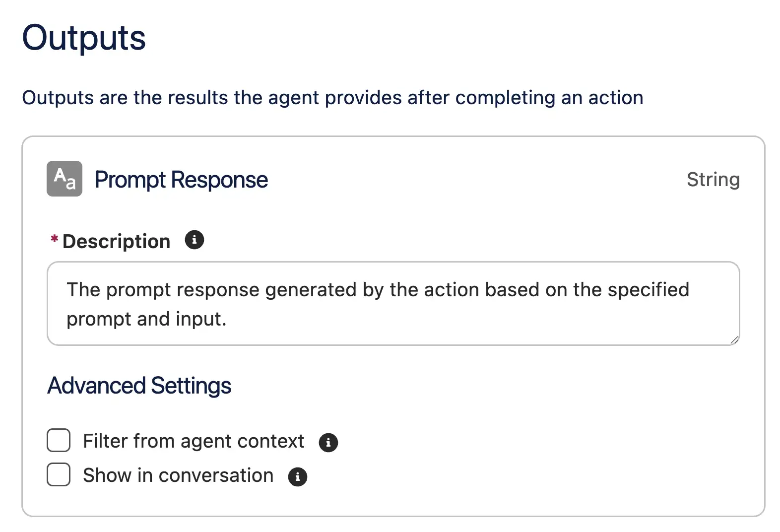Click the words "prompt and input." in description
The image size is (780, 532).
[x=146, y=319]
